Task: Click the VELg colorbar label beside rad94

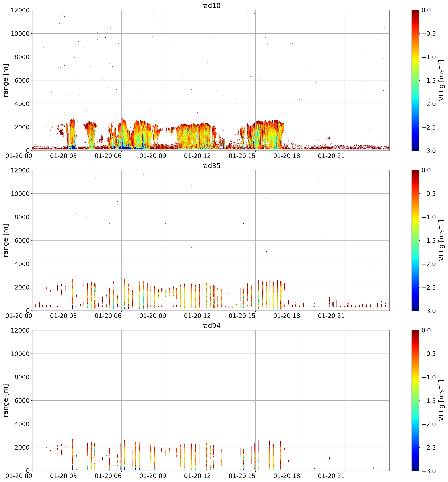Action: [x=441, y=400]
